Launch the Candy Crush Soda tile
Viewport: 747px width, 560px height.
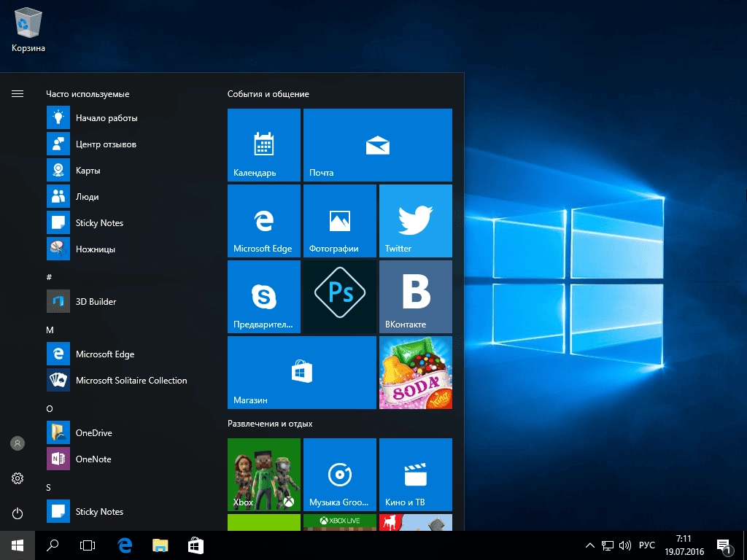pos(415,373)
